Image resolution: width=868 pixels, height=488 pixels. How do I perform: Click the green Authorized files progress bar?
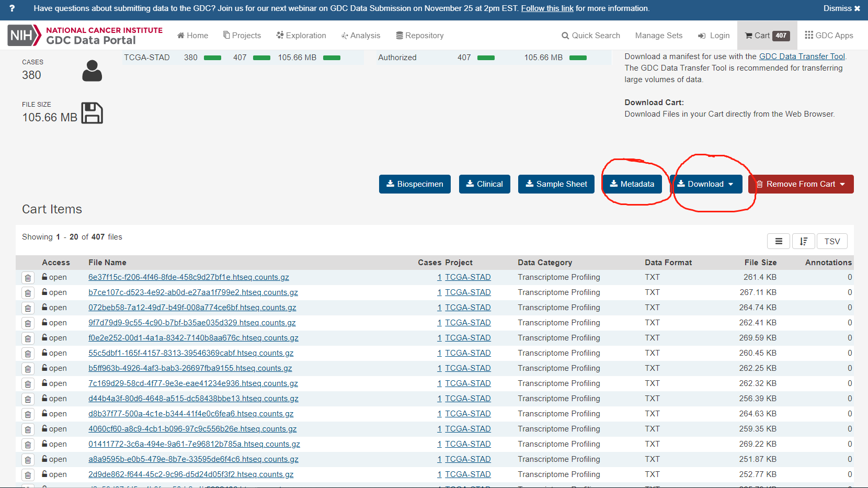pyautogui.click(x=486, y=58)
